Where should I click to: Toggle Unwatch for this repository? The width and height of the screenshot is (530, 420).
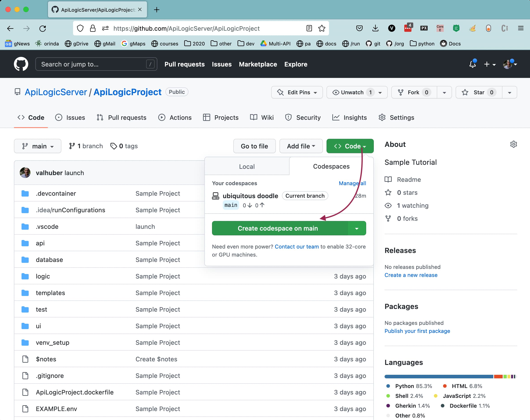(352, 92)
